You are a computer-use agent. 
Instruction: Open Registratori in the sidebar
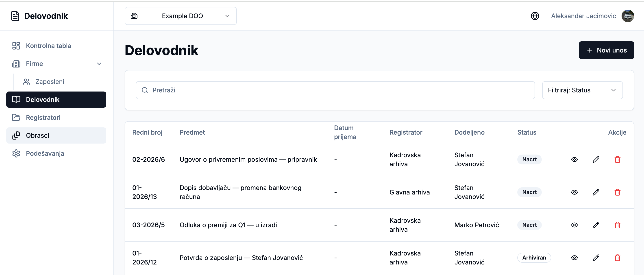(x=56, y=118)
